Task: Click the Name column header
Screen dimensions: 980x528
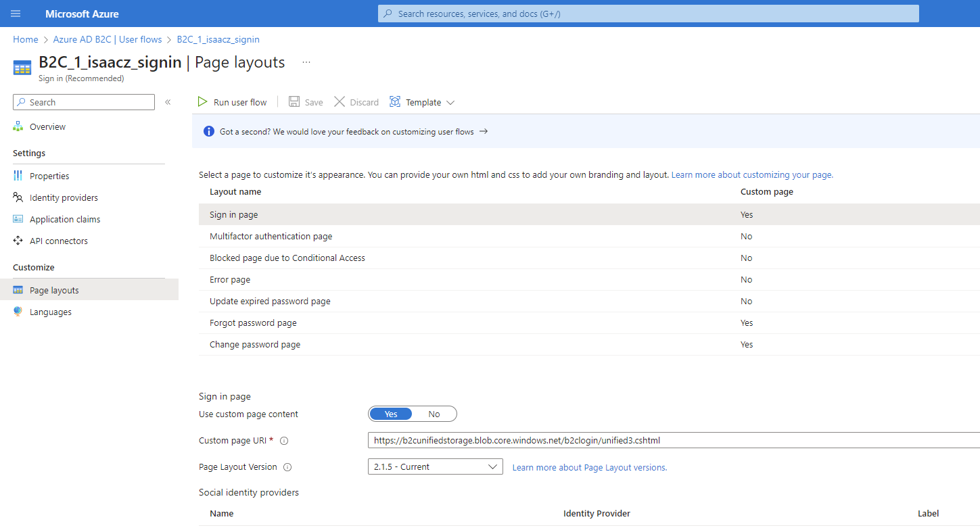Action: [x=222, y=513]
